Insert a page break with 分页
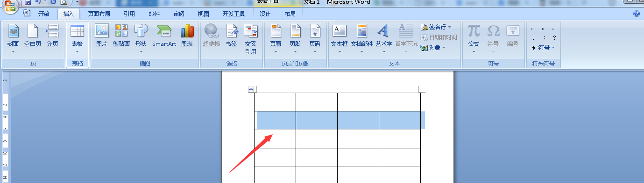Image resolution: width=644 pixels, height=183 pixels. [x=52, y=36]
